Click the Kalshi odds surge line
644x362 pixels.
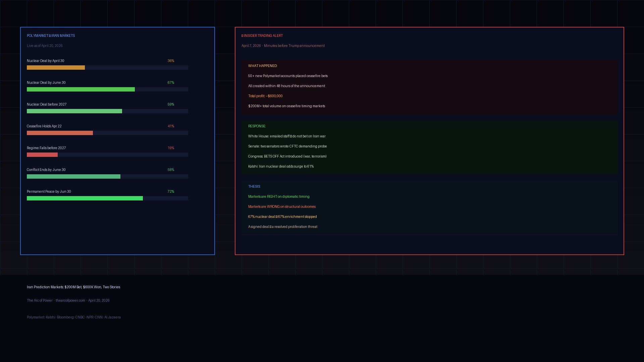coord(280,167)
